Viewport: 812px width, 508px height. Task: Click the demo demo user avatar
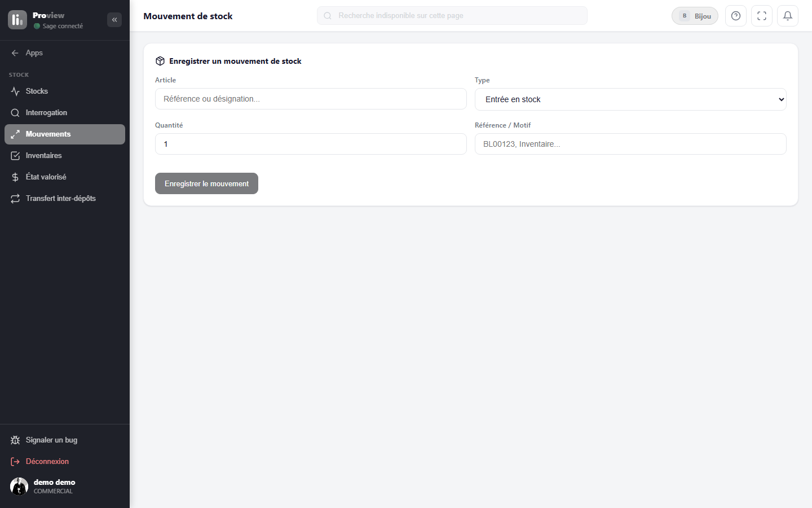[x=19, y=487]
